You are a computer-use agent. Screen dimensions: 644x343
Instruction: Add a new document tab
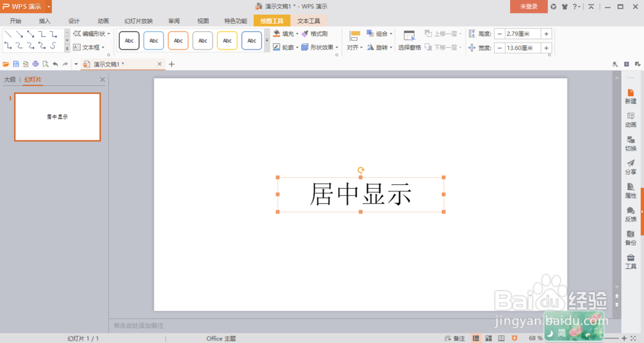tap(172, 64)
